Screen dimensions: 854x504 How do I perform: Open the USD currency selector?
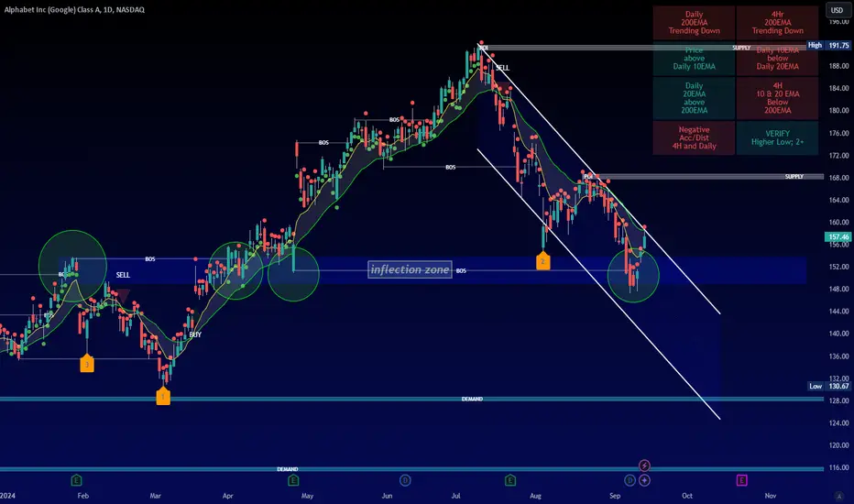coord(837,10)
